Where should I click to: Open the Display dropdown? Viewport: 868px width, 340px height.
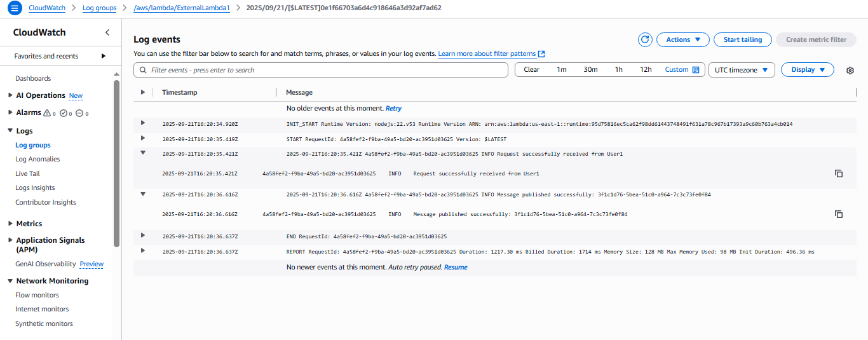click(808, 70)
